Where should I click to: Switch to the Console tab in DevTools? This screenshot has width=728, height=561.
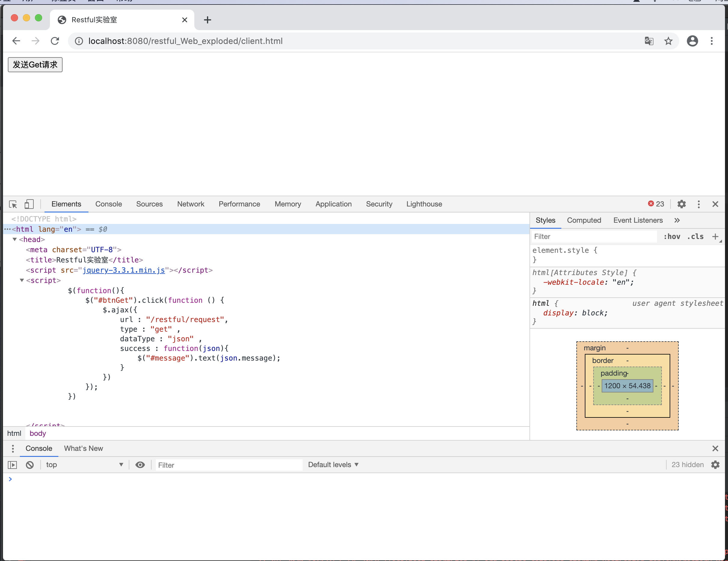click(108, 204)
